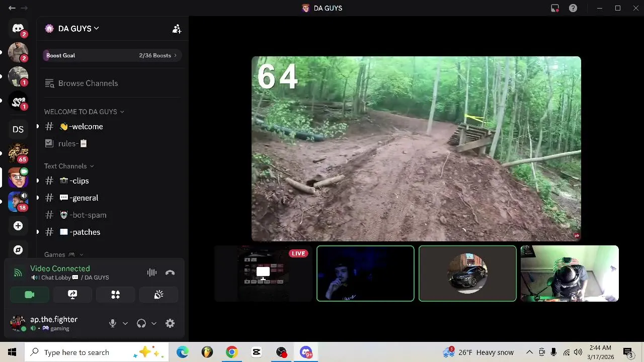The image size is (644, 362).
Task: Open the DS server in sidebar
Action: click(x=18, y=129)
